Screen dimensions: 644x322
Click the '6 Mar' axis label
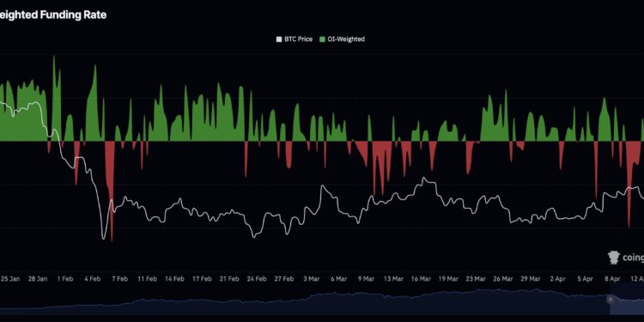pos(338,279)
